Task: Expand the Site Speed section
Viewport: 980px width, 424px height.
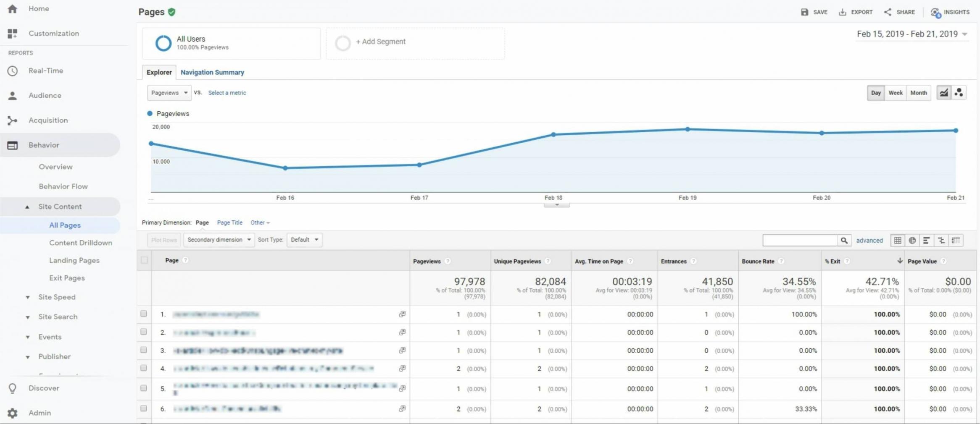Action: click(57, 297)
